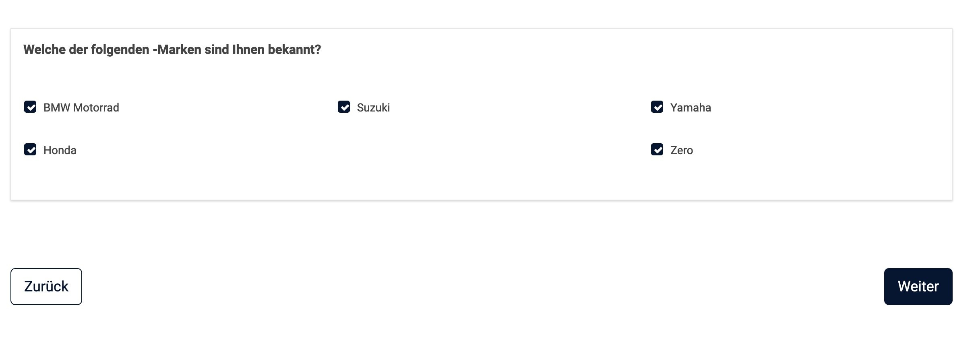Click "-Marken" in the question heading

click(x=177, y=50)
